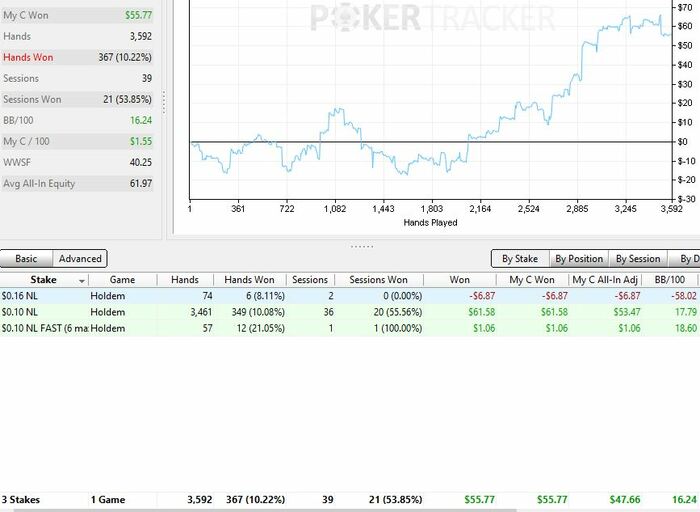This screenshot has width=700, height=512.
Task: Select the $0.10 NL stake row
Action: [x=350, y=312]
